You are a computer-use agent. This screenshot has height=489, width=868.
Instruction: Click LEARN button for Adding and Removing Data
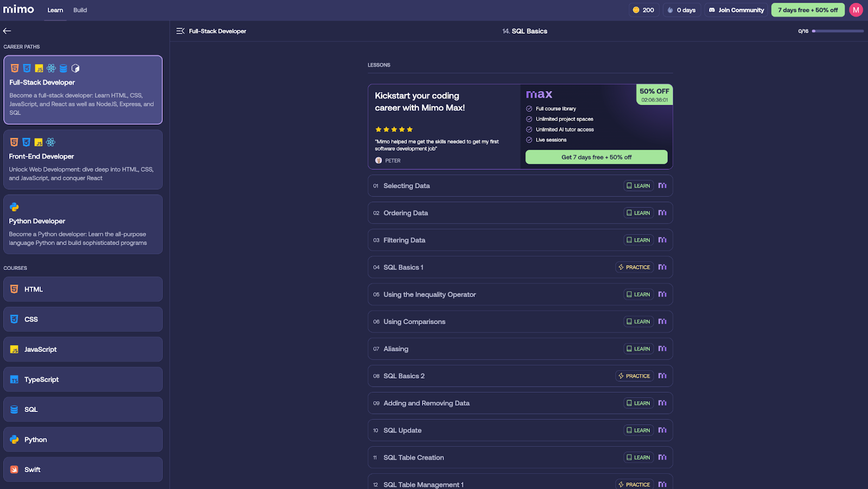[x=638, y=403]
